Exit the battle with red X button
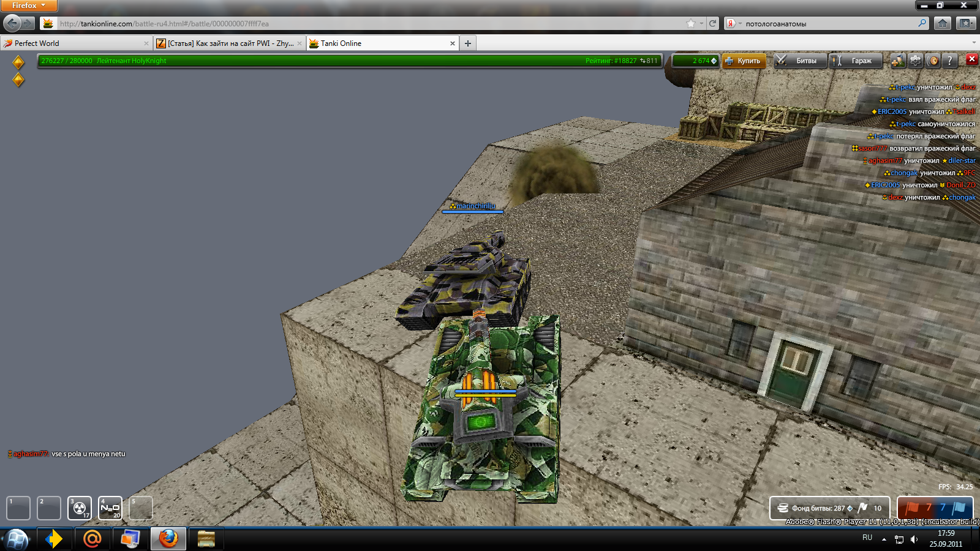Image resolution: width=980 pixels, height=551 pixels. (972, 59)
